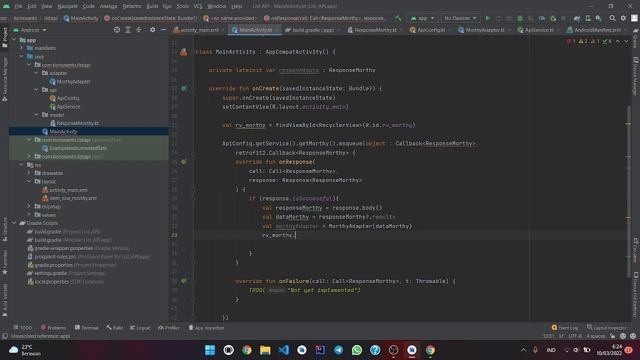
Task: Open the Build menu
Action: pyautogui.click(x=152, y=6)
